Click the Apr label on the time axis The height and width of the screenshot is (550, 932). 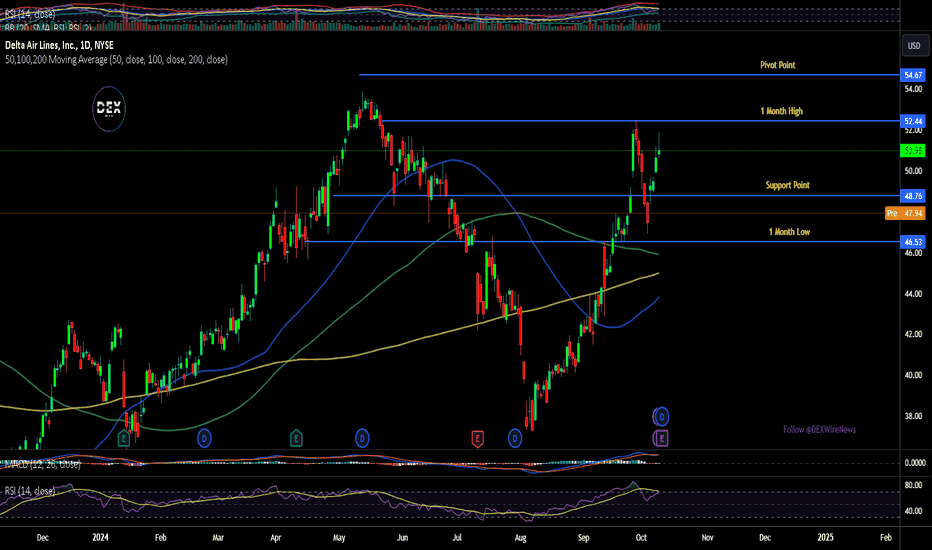click(275, 538)
